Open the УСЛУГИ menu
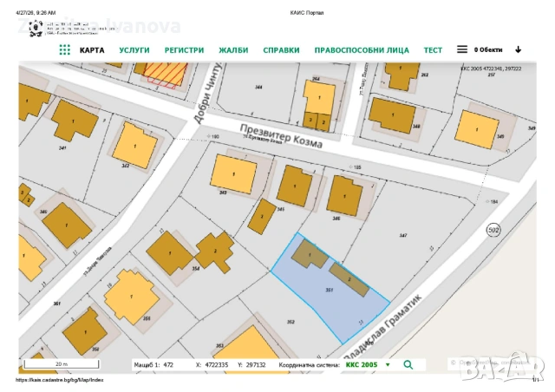 [x=134, y=50]
